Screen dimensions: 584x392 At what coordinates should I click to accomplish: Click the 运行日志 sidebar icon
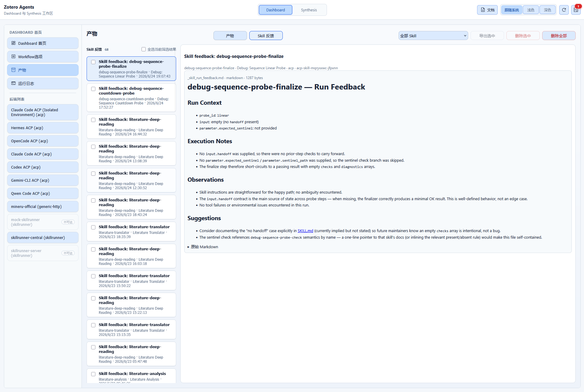click(13, 83)
